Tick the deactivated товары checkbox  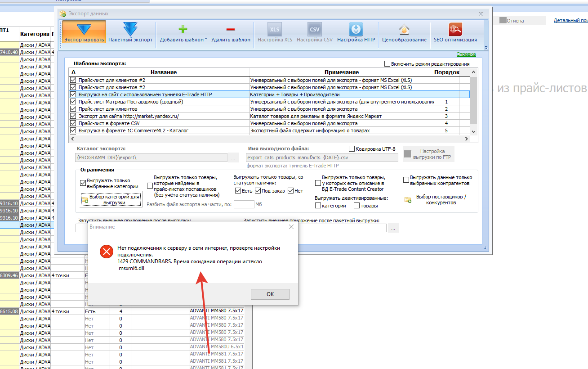[357, 206]
